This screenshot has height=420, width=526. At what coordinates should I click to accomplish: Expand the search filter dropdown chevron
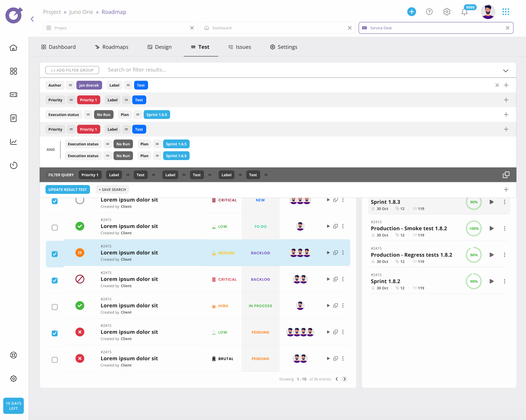point(506,71)
